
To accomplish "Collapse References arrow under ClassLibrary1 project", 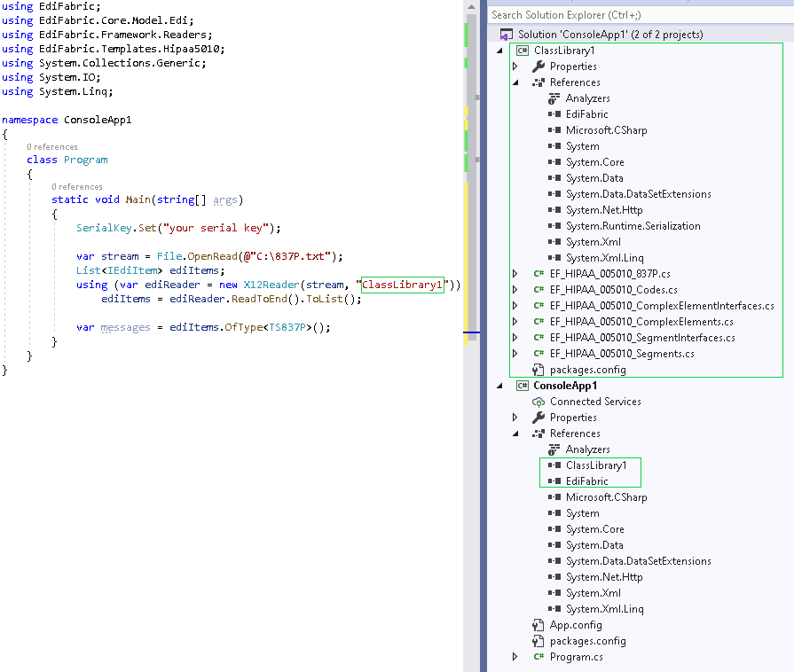I will coord(515,82).
